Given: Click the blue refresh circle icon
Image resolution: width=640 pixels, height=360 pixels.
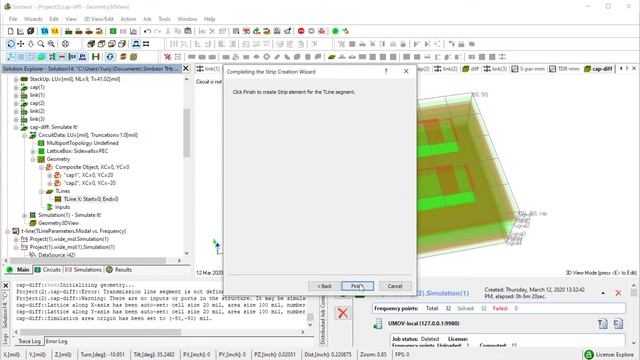Looking at the screenshot, I should 110,57.
